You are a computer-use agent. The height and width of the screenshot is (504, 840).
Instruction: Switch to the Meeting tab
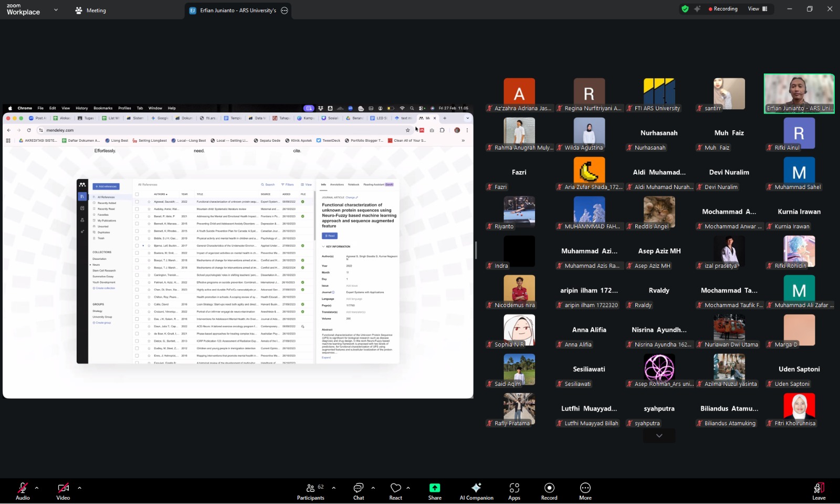point(90,10)
